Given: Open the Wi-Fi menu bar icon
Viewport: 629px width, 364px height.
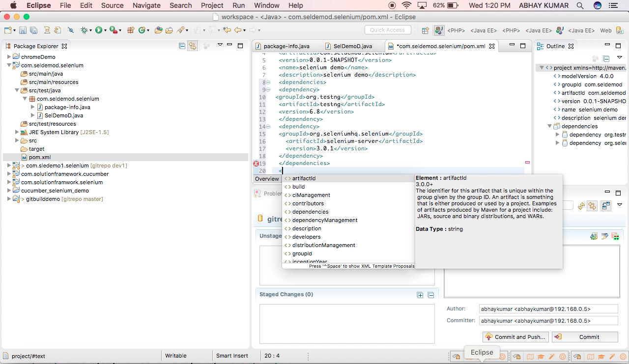Looking at the screenshot, I should pyautogui.click(x=406, y=5).
